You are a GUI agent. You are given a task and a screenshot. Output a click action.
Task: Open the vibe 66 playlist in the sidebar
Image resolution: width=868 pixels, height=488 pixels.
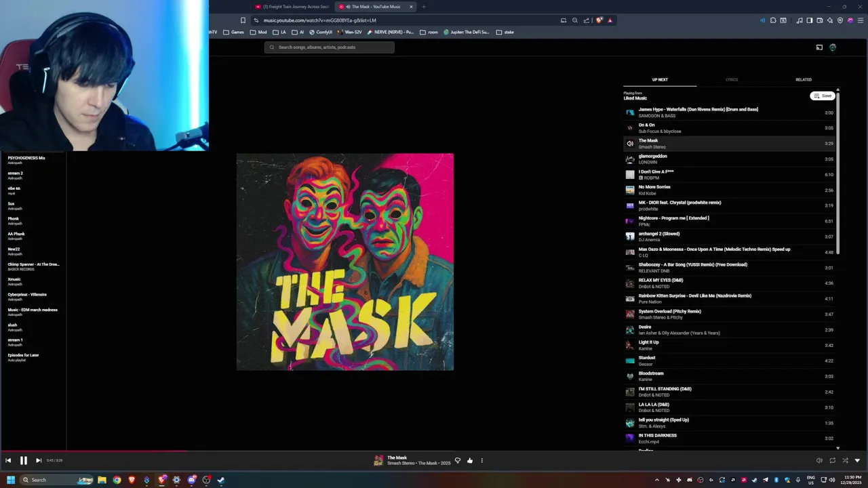[14, 188]
